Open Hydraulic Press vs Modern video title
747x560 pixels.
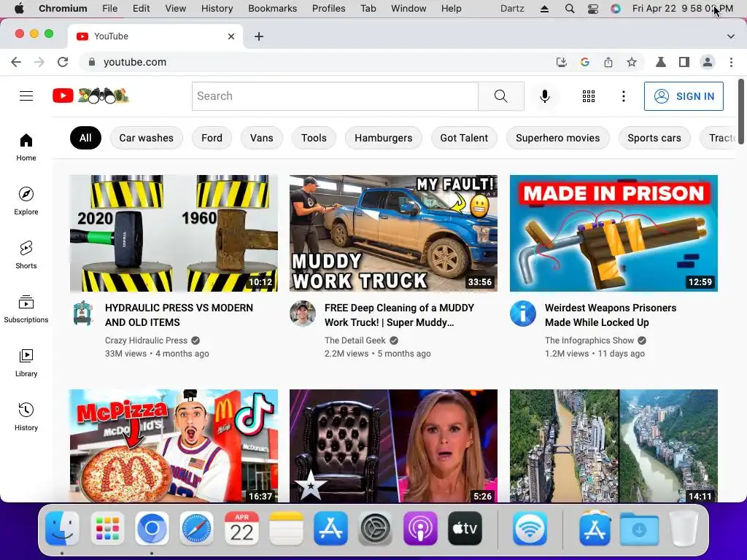click(179, 315)
